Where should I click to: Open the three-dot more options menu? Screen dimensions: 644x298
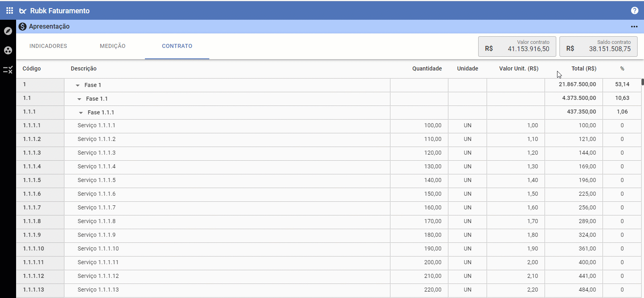click(x=634, y=27)
